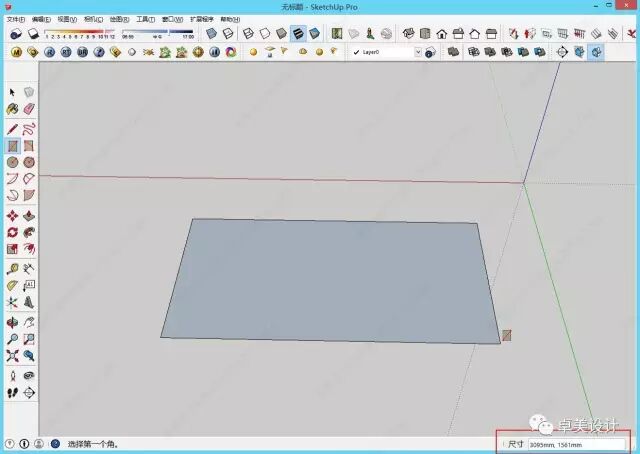
Task: Choose the Zoom Window tool
Action: click(x=29, y=339)
